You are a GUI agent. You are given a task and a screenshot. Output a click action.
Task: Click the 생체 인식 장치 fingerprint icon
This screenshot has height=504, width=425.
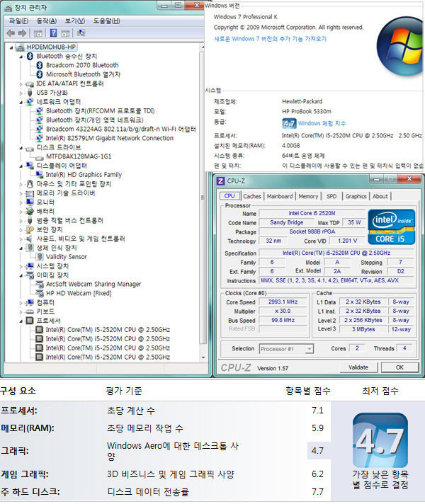pyautogui.click(x=30, y=248)
